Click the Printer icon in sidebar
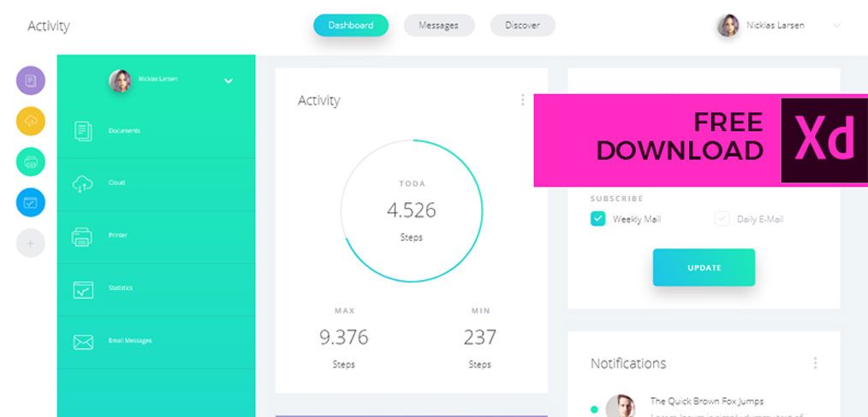Viewport: 868px width, 417px height. tap(82, 237)
